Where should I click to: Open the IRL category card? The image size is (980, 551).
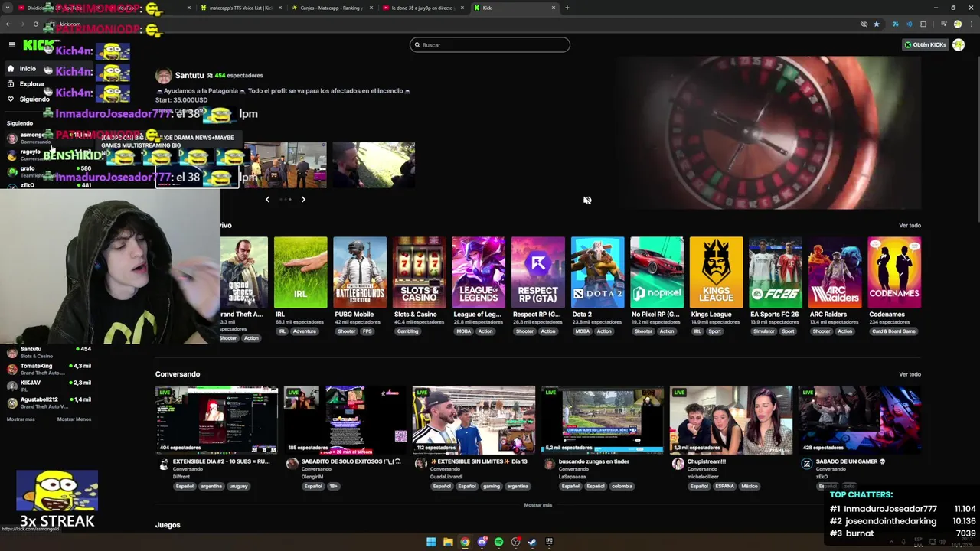(x=300, y=272)
